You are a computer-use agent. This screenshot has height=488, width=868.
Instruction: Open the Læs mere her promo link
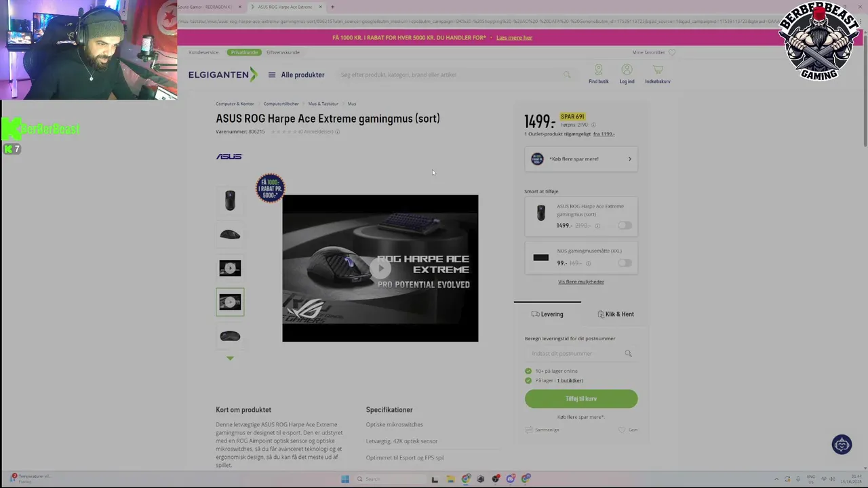pos(514,37)
